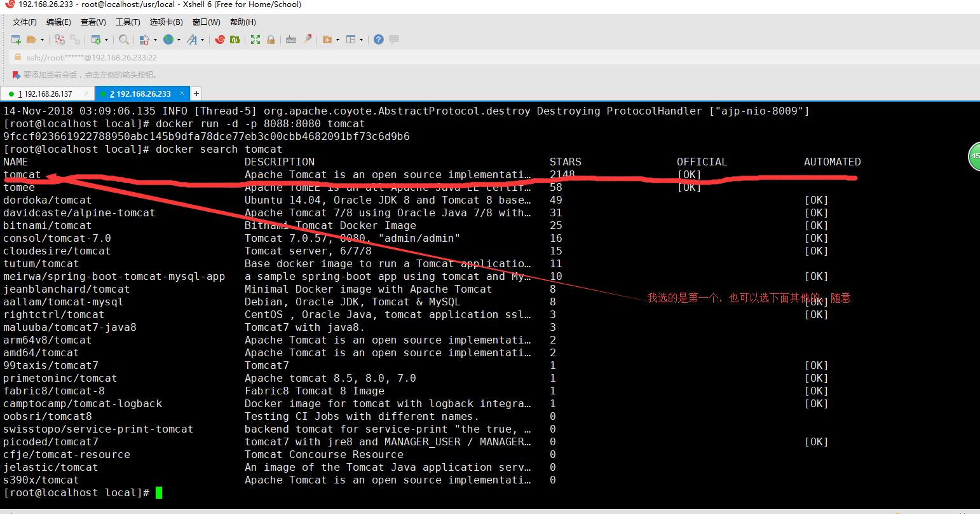Launch the green Xftp icon

point(235,39)
